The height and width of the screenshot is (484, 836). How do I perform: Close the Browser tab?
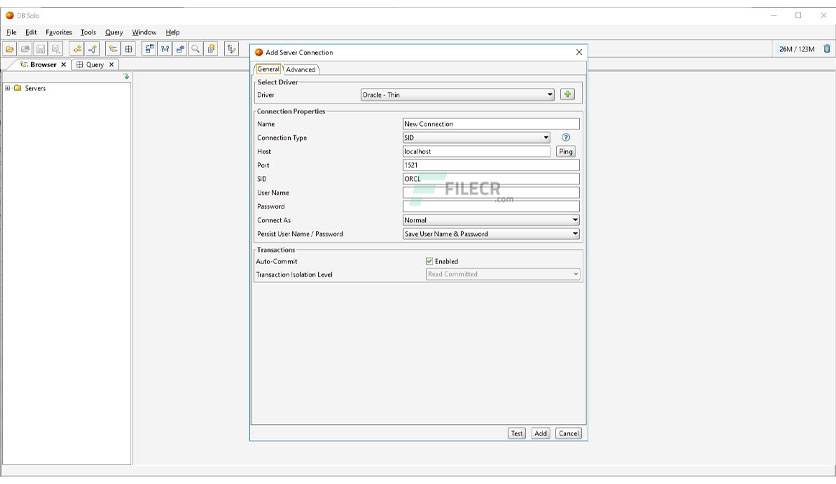coord(63,64)
